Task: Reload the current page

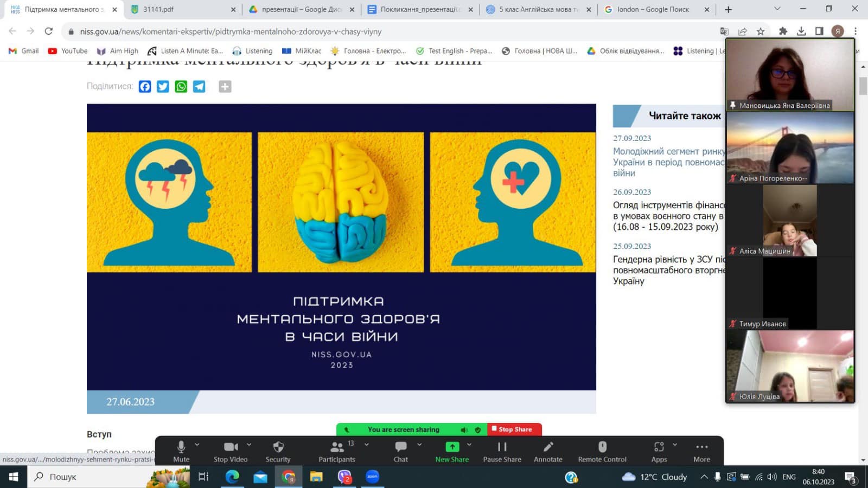Action: point(49,31)
